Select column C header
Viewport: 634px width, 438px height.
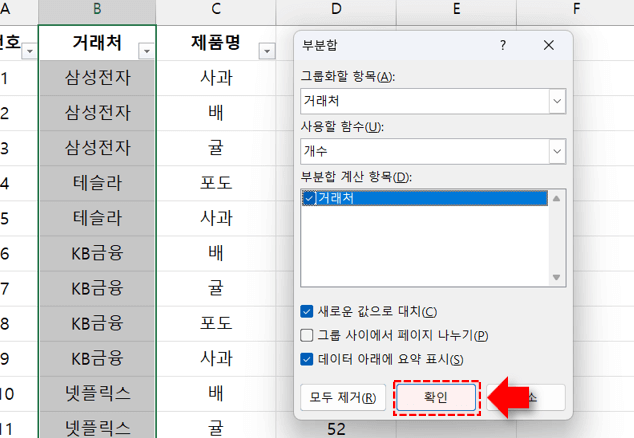(216, 10)
